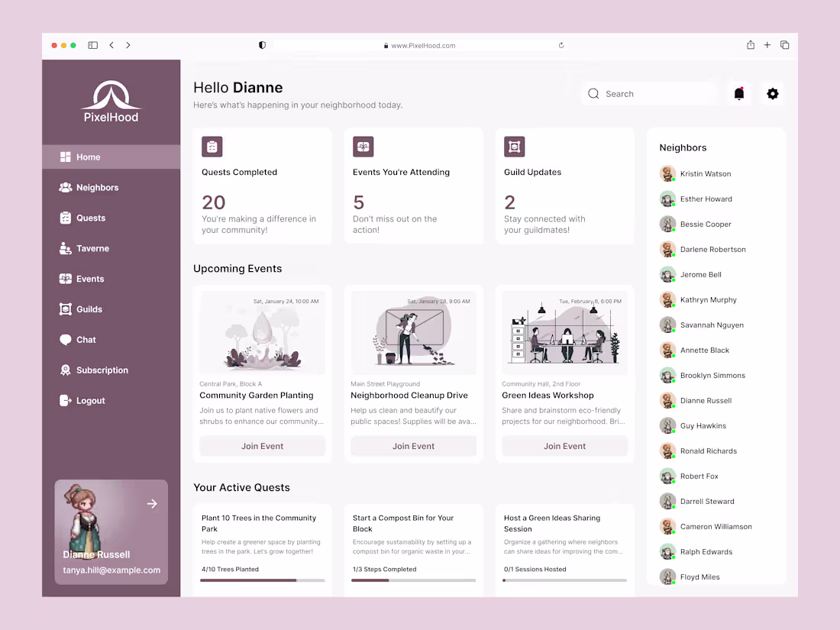Expand the profile card with the arrow
The height and width of the screenshot is (630, 840).
152,504
